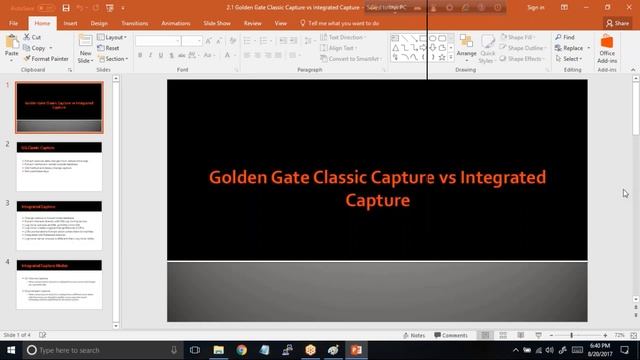This screenshot has height=360, width=640.
Task: Open the font size combo box
Action: coord(192,41)
